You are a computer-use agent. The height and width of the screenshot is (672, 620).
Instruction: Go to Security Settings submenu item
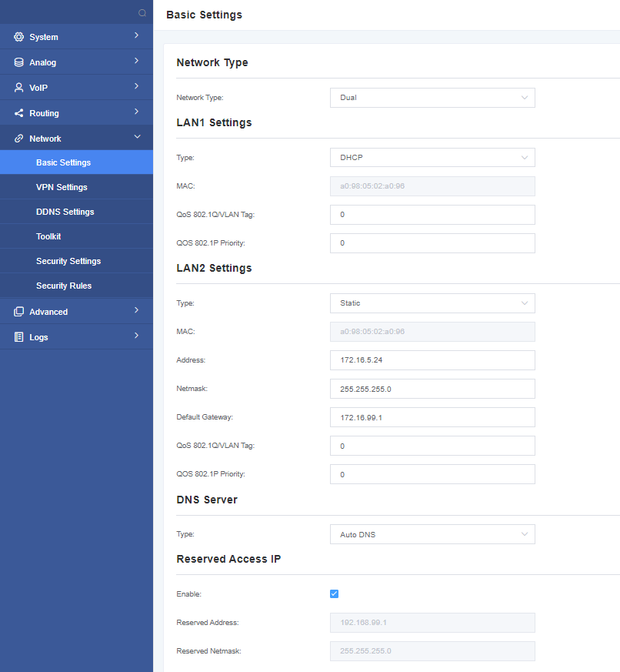[x=76, y=261]
